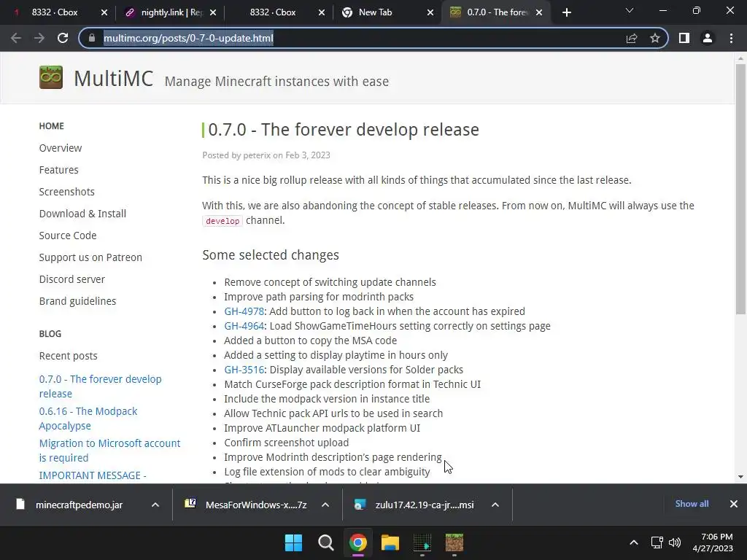This screenshot has width=747, height=560.
Task: Open Overview in sidebar
Action: [61, 148]
